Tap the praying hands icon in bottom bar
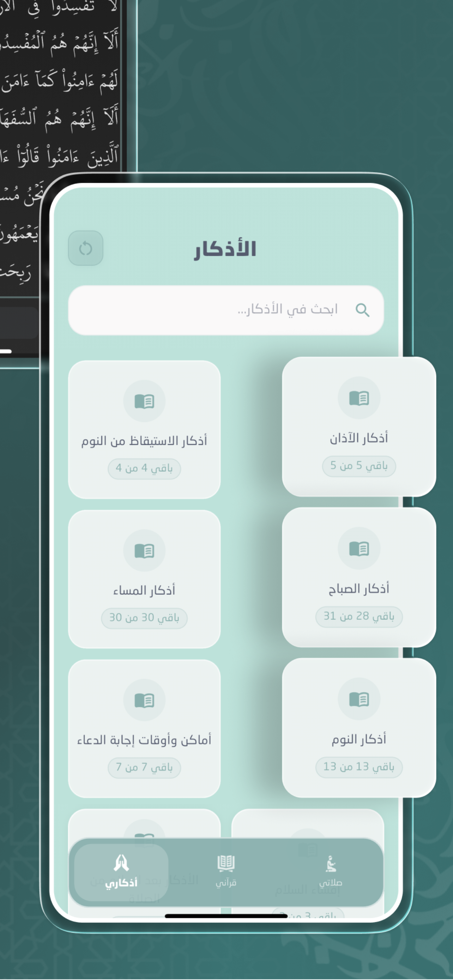Image resolution: width=453 pixels, height=980 pixels. [x=121, y=863]
